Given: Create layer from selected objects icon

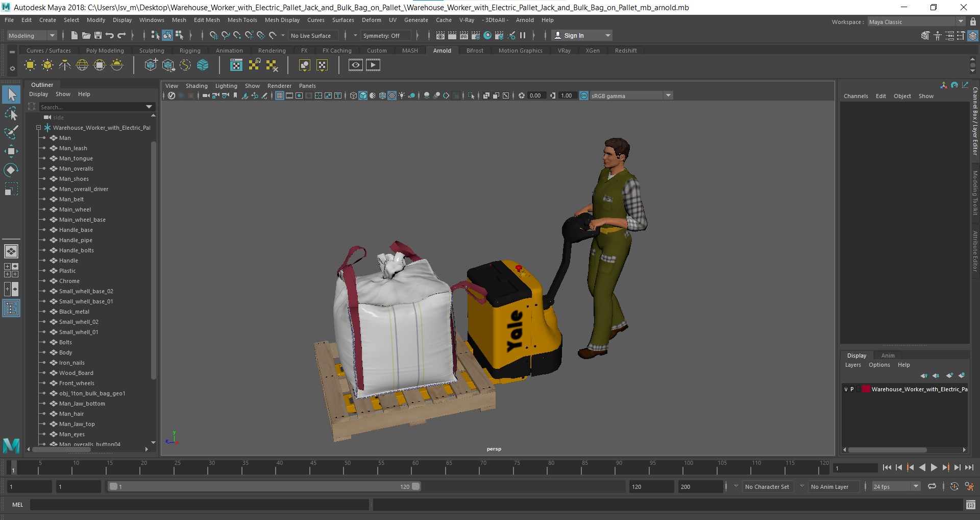Looking at the screenshot, I should [962, 375].
